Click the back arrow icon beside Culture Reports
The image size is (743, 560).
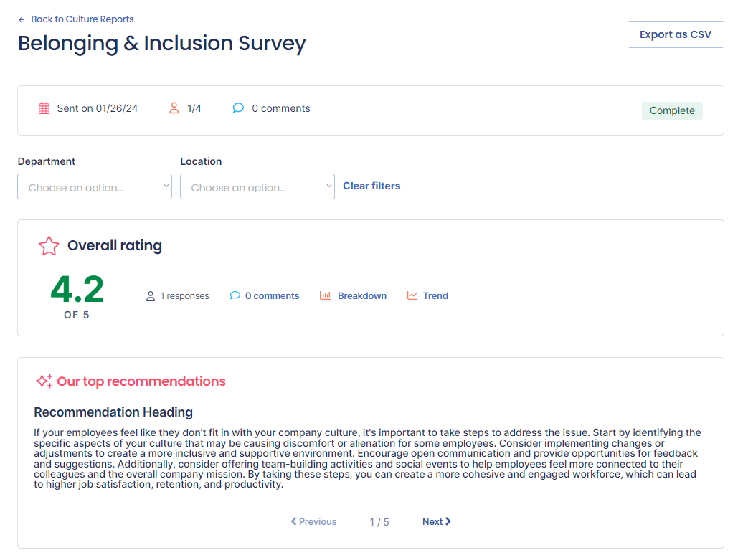coord(22,19)
